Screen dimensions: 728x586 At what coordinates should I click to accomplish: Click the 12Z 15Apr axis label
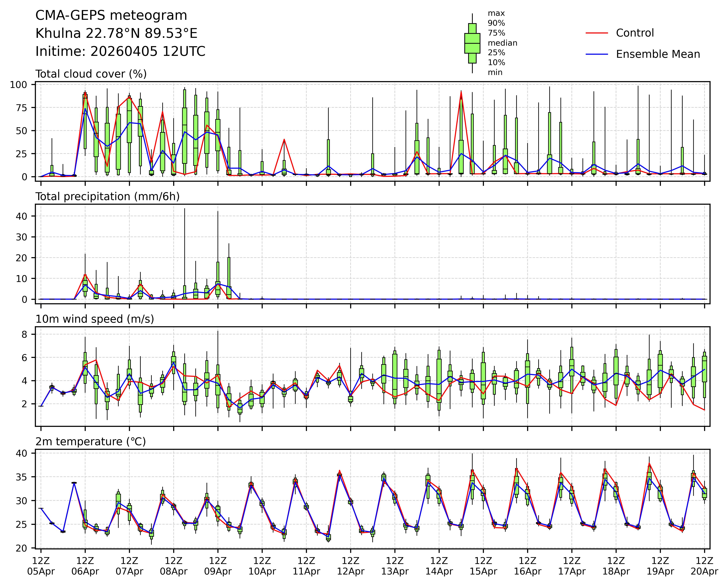point(483,566)
